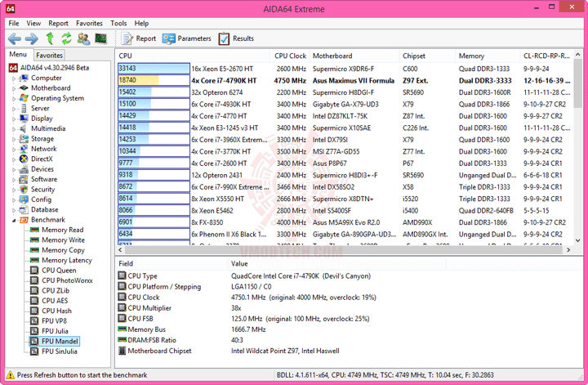588x385 pixels.
Task: Expand the Operating System node
Action: 14,99
